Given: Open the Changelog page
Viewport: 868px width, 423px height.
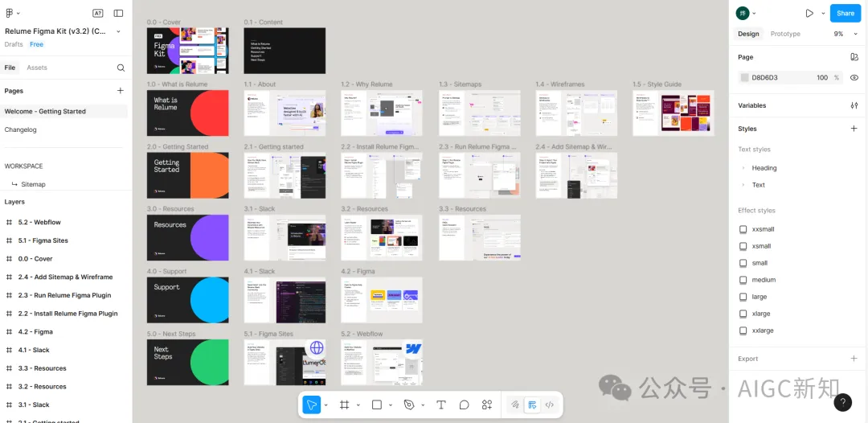Looking at the screenshot, I should tap(20, 129).
